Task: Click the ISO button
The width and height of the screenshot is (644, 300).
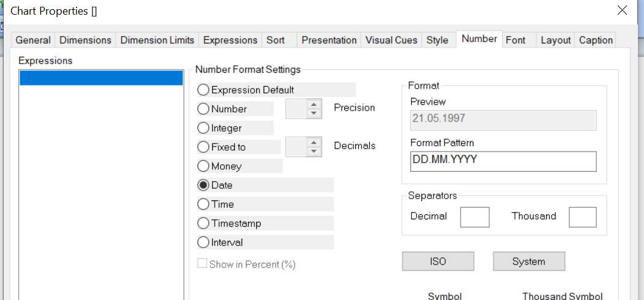Action: click(x=438, y=262)
